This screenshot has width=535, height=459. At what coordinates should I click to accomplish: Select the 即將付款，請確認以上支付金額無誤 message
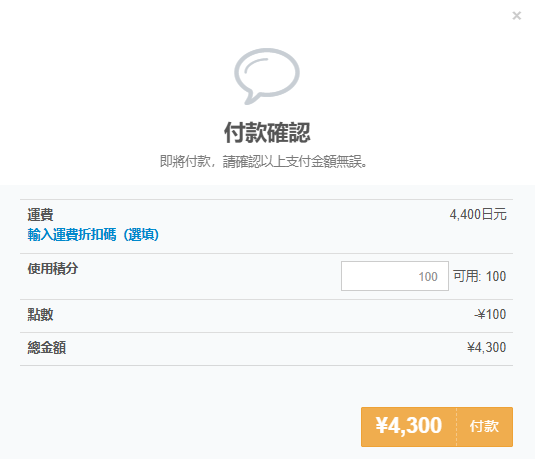pos(263,161)
